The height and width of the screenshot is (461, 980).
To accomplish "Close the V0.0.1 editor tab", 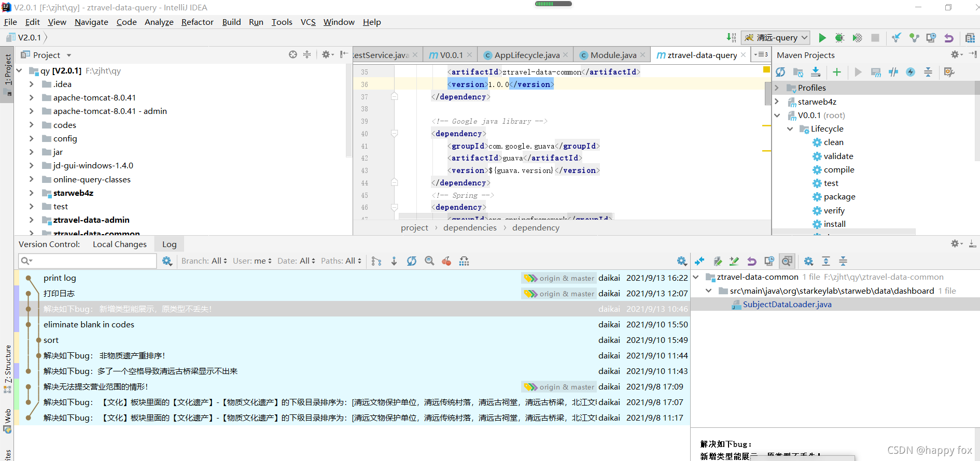I will click(469, 55).
